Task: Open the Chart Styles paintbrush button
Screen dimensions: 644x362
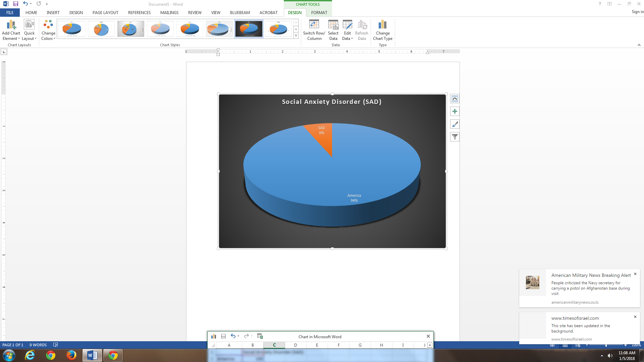Action: pos(455,124)
